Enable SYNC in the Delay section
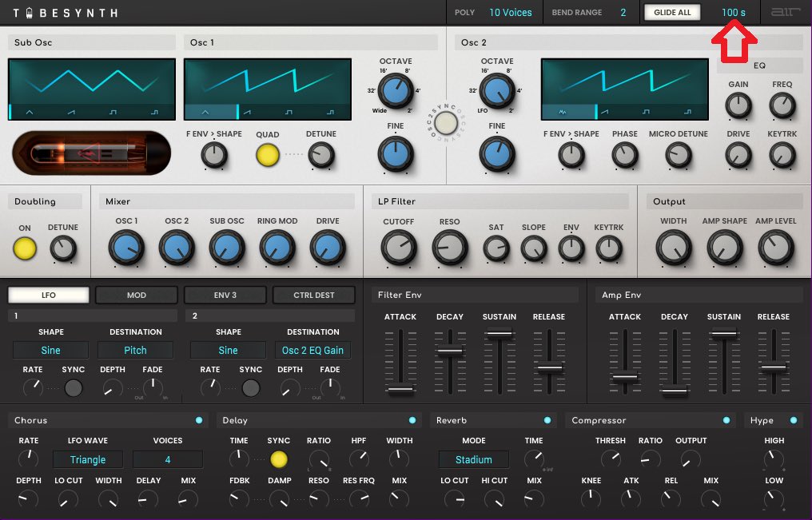The width and height of the screenshot is (812, 520). pyautogui.click(x=279, y=459)
